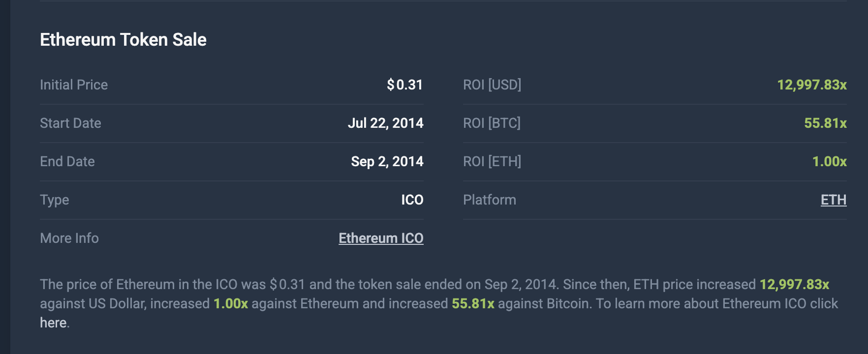The width and height of the screenshot is (868, 354).
Task: Click the Sep 2, 2014 end date value
Action: pyautogui.click(x=387, y=161)
